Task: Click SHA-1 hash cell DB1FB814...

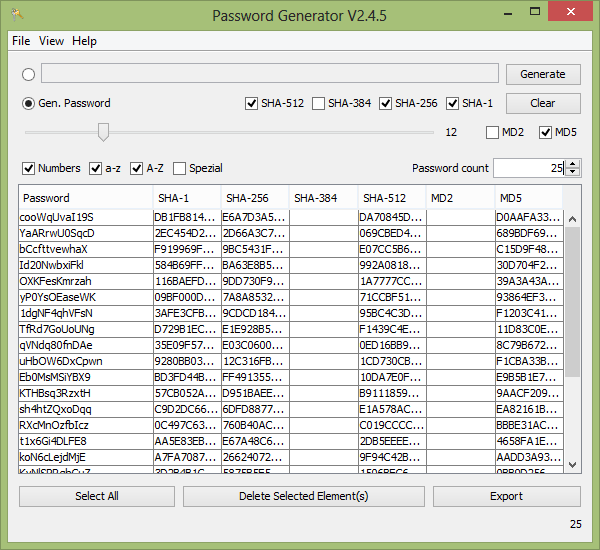Action: (x=187, y=217)
